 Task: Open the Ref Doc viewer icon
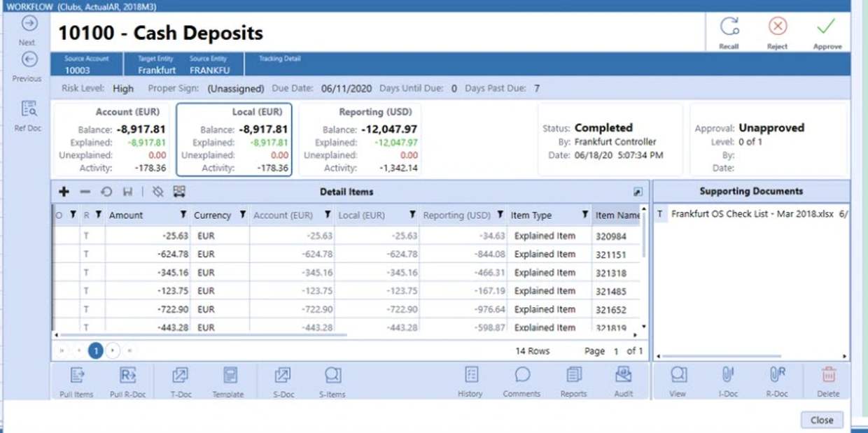[x=29, y=109]
